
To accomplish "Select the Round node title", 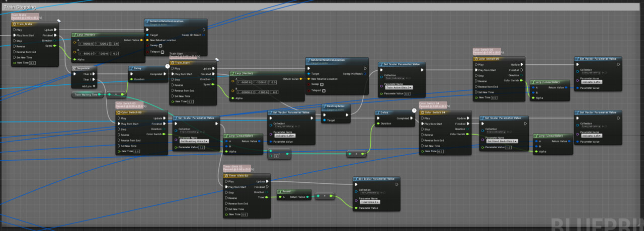I will pos(287,191).
